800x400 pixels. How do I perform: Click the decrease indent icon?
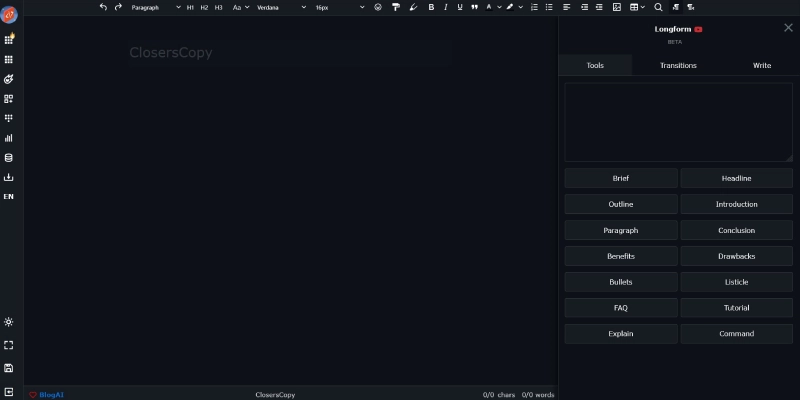(x=585, y=7)
